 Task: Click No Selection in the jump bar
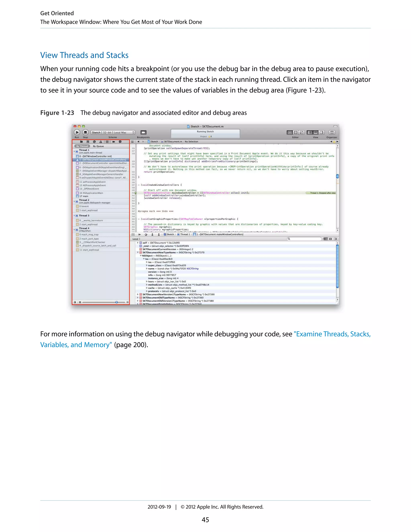coord(191,142)
